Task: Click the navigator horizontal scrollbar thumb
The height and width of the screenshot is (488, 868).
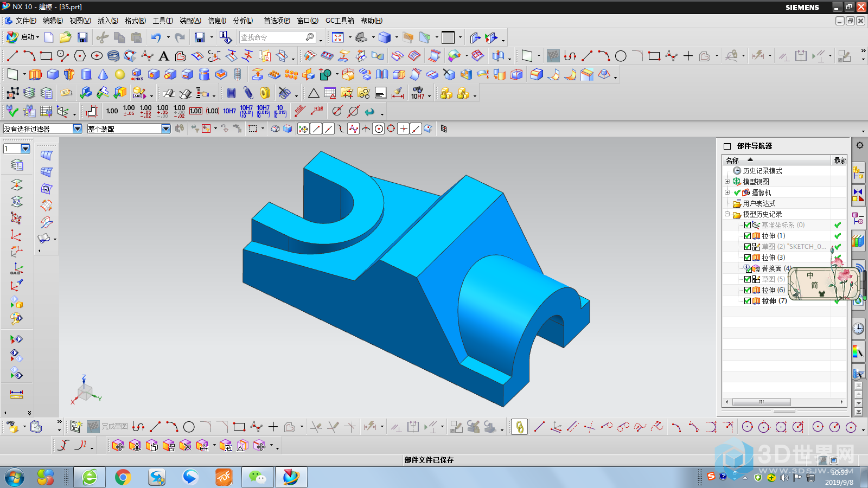Action: coord(761,402)
